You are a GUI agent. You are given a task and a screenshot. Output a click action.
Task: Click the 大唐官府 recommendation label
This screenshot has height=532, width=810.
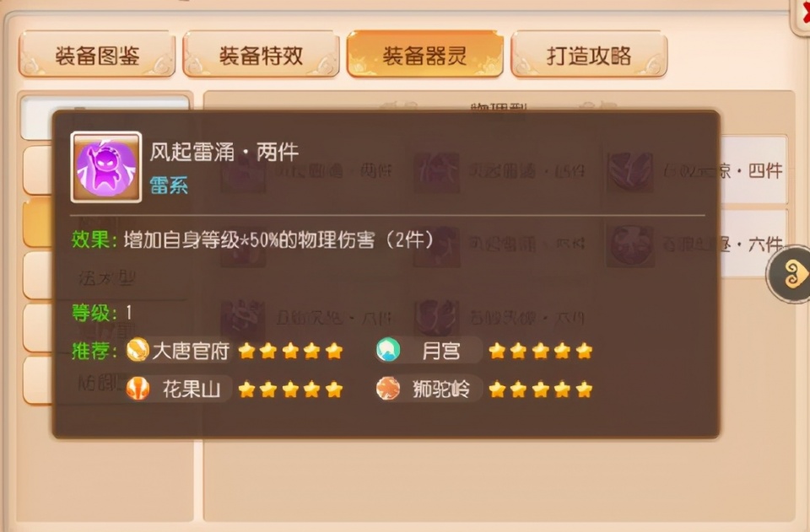(191, 351)
